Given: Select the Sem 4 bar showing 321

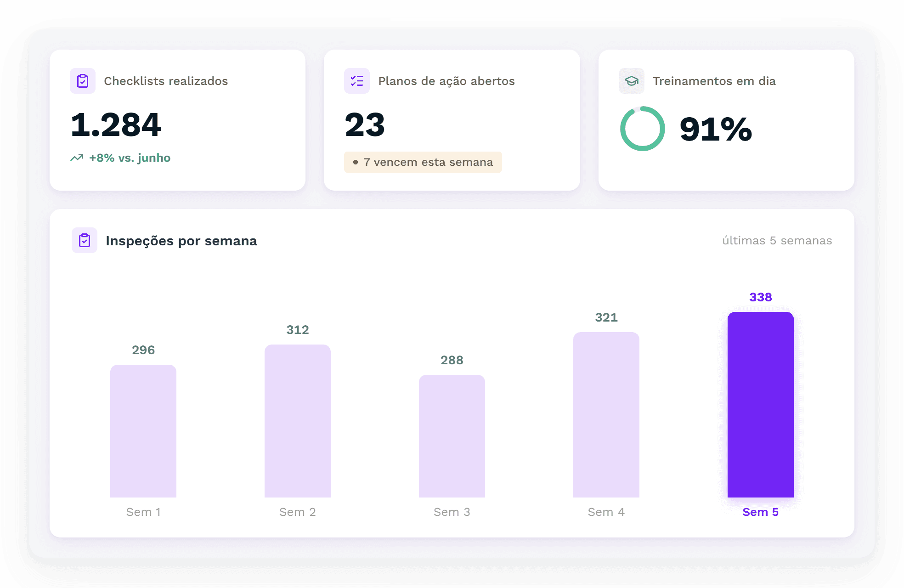Looking at the screenshot, I should [606, 415].
